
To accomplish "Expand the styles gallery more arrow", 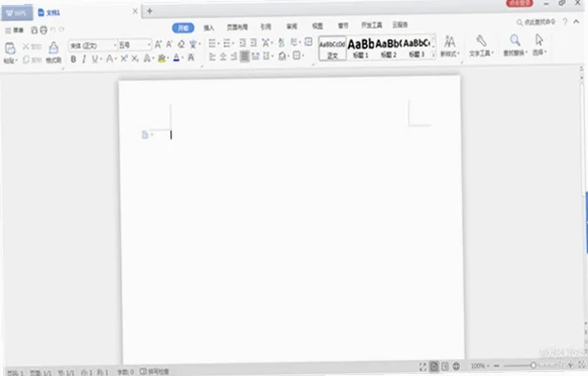I will tap(433, 55).
